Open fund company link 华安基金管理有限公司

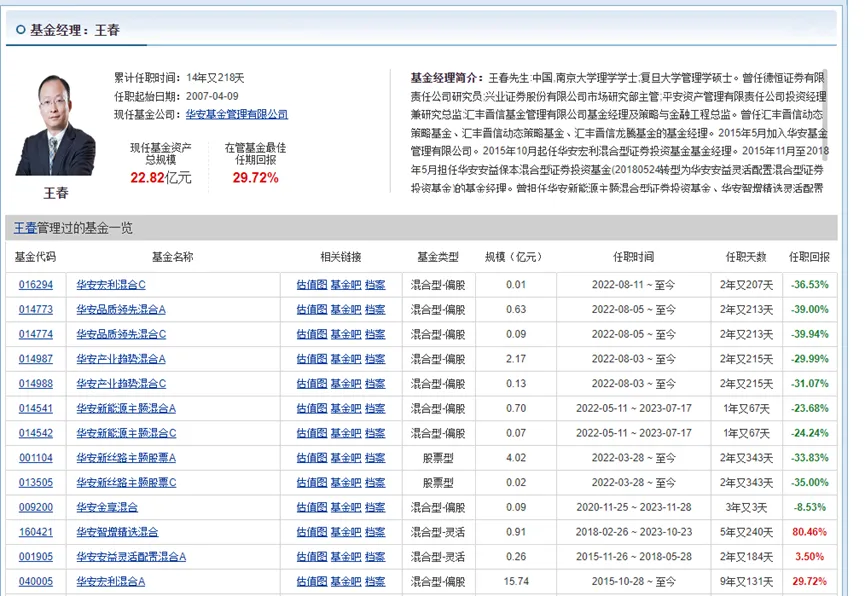[x=237, y=114]
